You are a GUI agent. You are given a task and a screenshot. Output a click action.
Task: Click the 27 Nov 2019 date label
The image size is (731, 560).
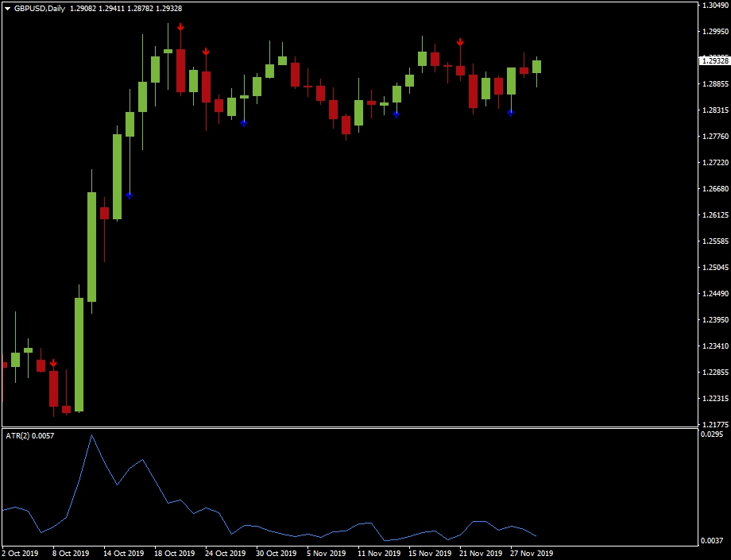pyautogui.click(x=532, y=553)
